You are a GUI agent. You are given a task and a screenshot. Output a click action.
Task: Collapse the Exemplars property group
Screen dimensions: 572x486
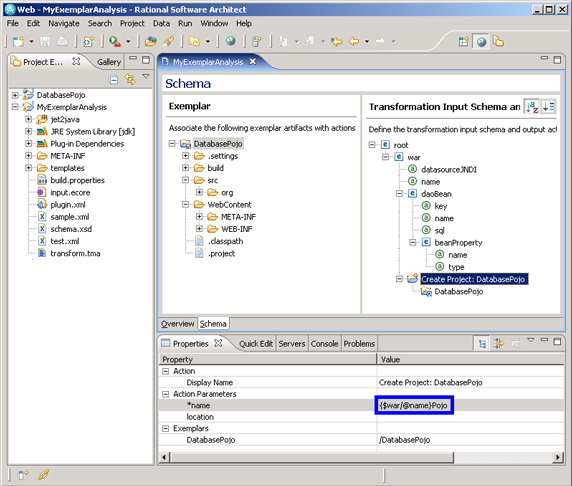[166, 428]
